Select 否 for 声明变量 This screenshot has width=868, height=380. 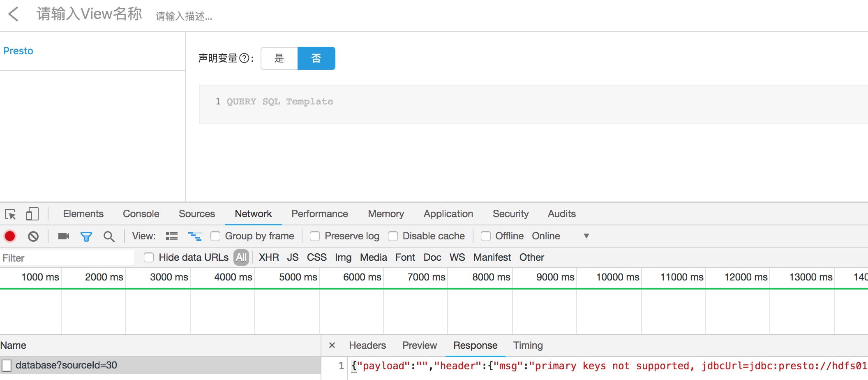(316, 58)
